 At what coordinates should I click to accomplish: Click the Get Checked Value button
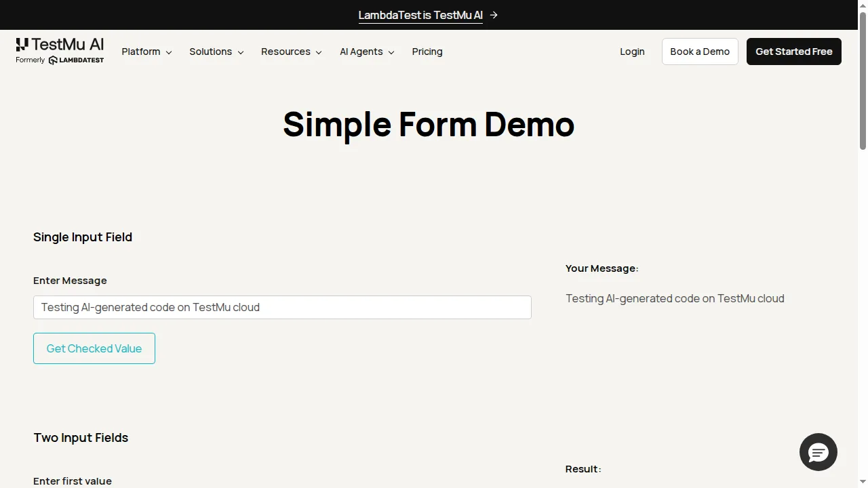[94, 348]
